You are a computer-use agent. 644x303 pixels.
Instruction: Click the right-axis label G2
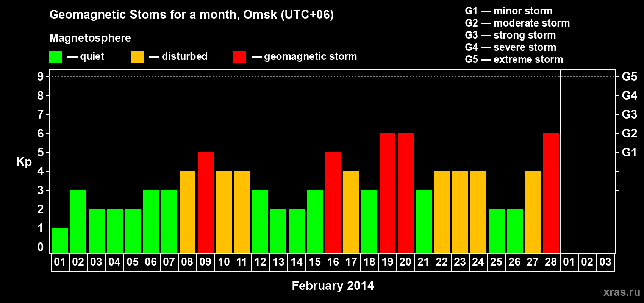pos(630,133)
